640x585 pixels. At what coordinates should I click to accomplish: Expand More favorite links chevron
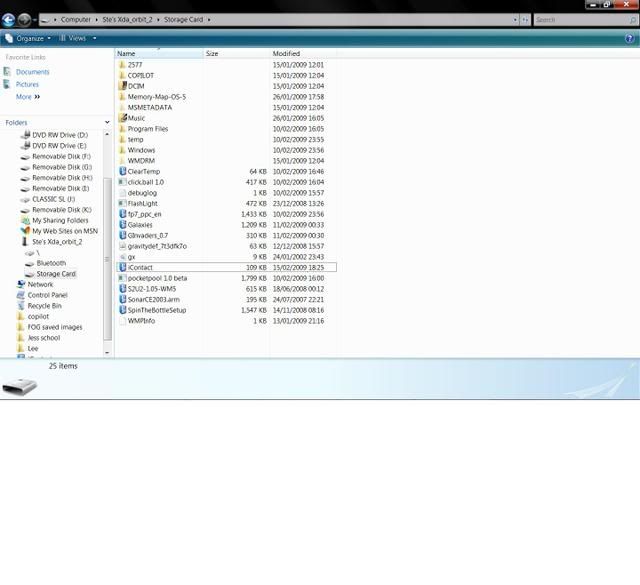click(x=38, y=97)
